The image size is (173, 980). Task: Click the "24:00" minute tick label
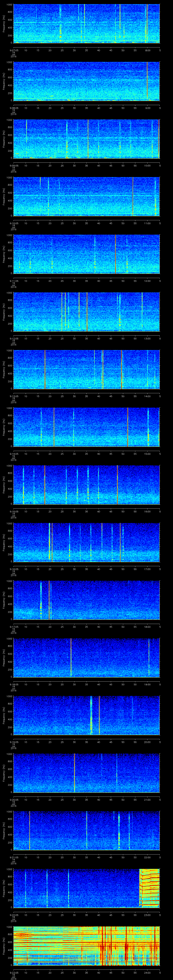[x=147, y=972]
